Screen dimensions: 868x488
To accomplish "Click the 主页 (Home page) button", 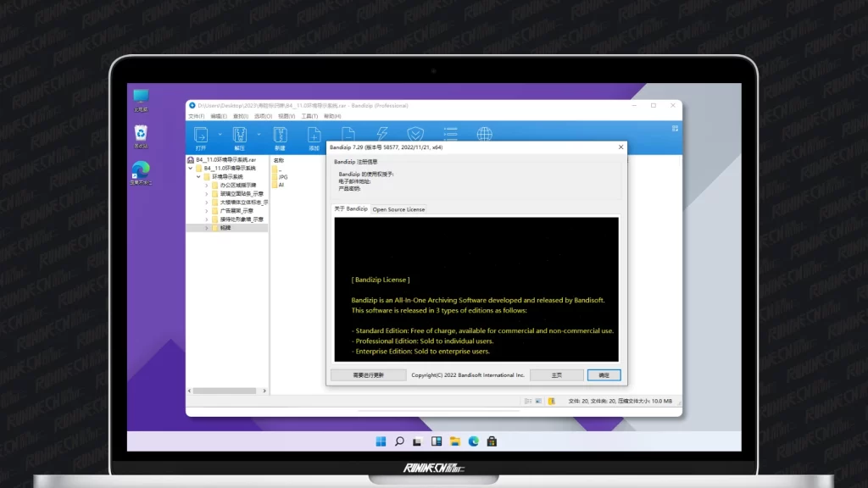I will point(557,374).
